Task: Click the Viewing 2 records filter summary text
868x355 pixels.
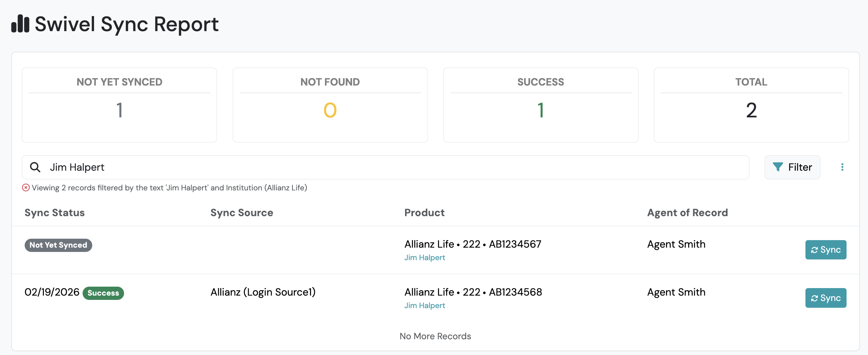Action: point(169,188)
